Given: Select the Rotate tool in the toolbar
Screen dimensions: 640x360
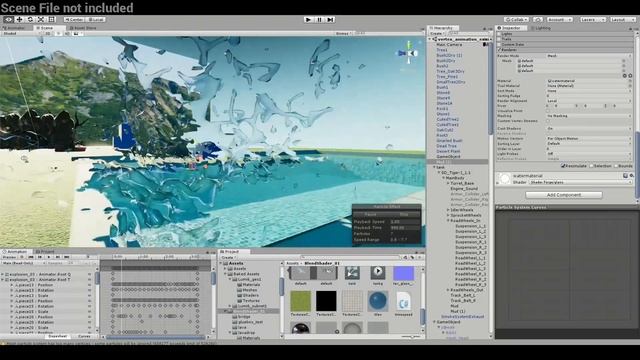Looking at the screenshot, I should 30,19.
